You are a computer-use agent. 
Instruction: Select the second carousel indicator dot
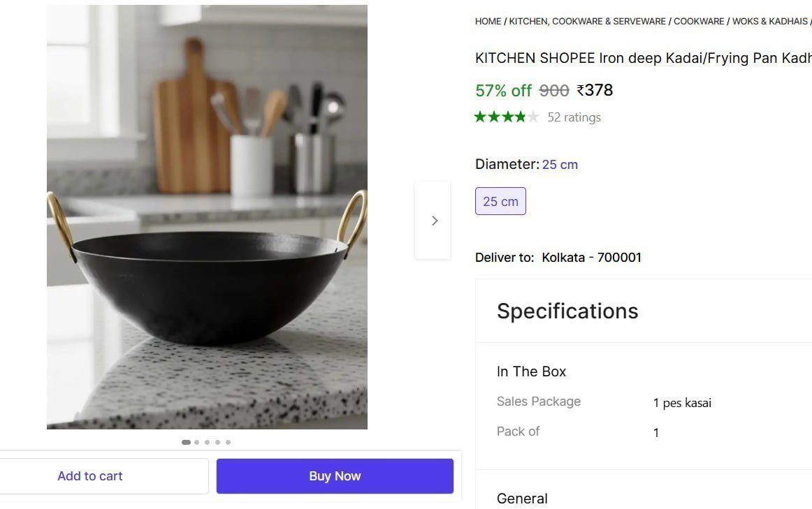point(197,442)
